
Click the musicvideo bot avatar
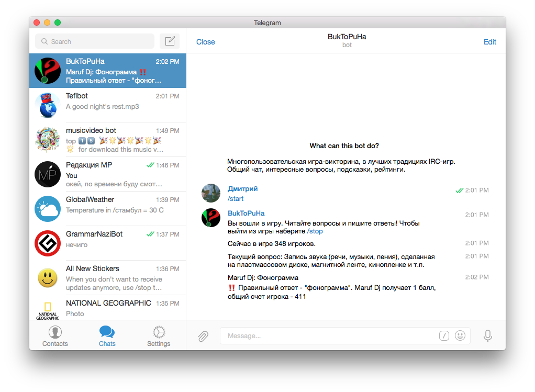48,140
